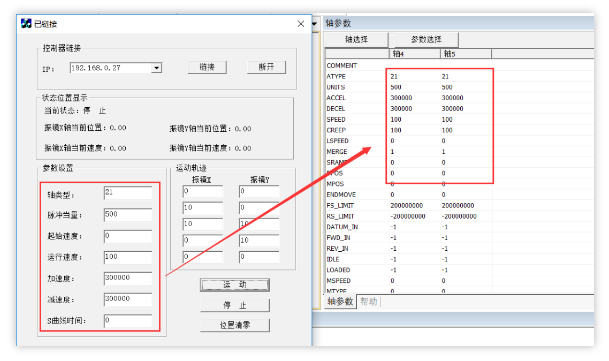Select the ATYPE row label

point(336,77)
